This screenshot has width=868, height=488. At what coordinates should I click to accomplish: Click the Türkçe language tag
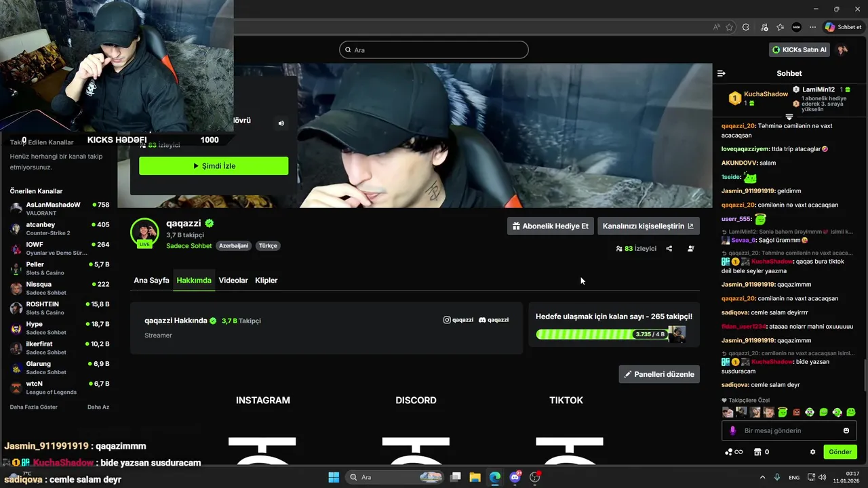[x=268, y=246]
